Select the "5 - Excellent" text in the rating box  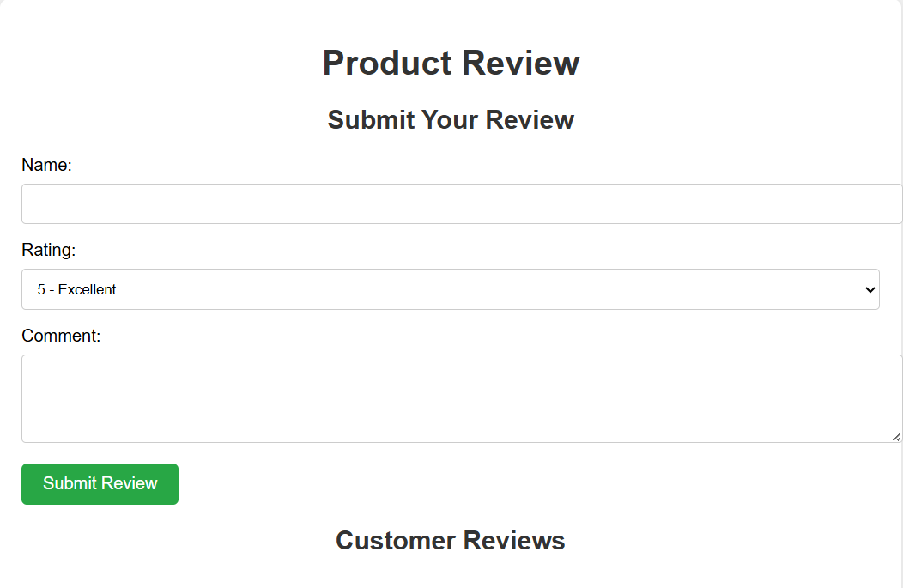pos(76,289)
